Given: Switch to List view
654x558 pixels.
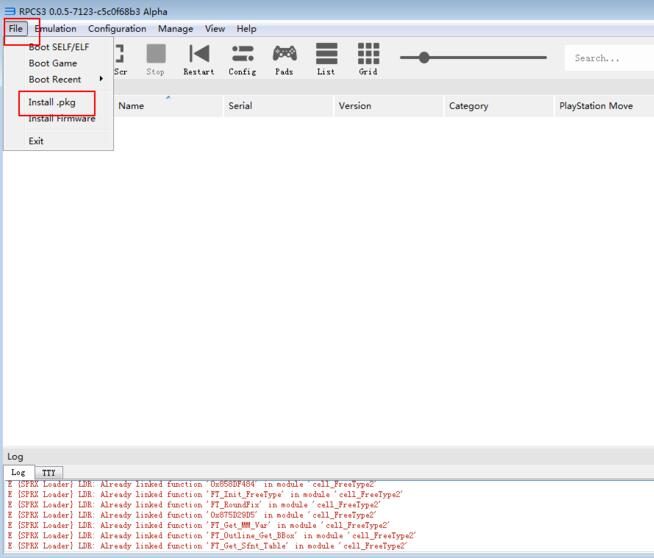Looking at the screenshot, I should (326, 60).
